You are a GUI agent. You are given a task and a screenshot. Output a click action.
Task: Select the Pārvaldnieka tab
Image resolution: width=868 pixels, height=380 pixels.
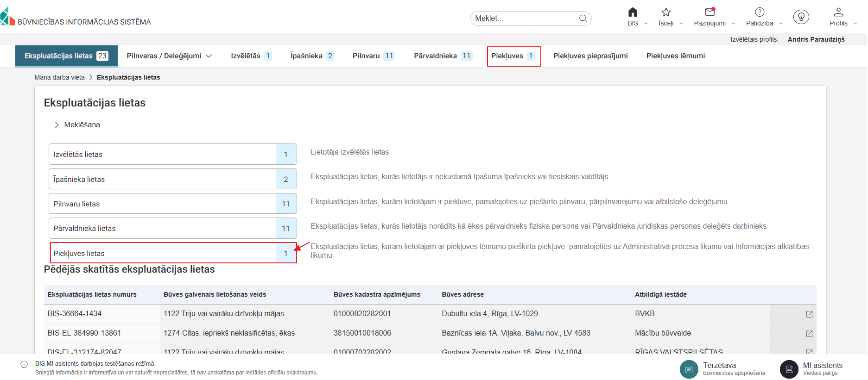(442, 56)
